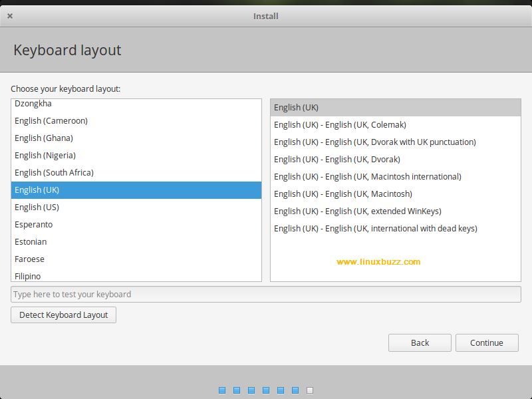Pick the English (UK, Dvorak) variant
This screenshot has height=399, width=532.
pos(396,160)
